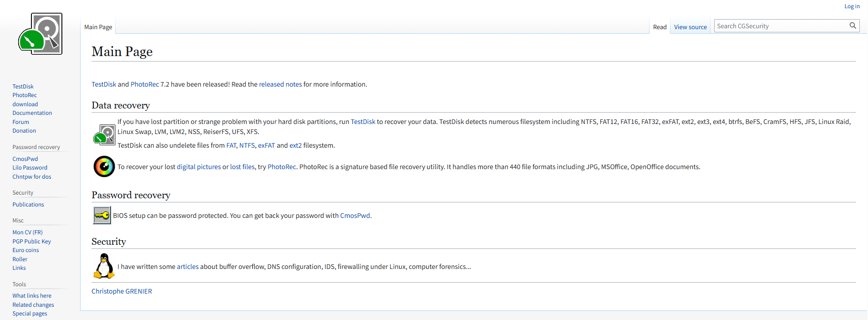Open Lilo Password link
Image resolution: width=868 pixels, height=320 pixels.
pos(30,168)
